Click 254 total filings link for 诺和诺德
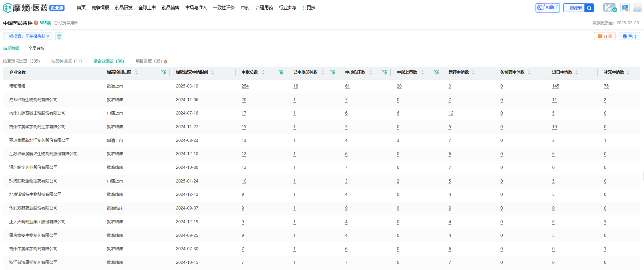This screenshot has width=644, height=270. tap(245, 86)
